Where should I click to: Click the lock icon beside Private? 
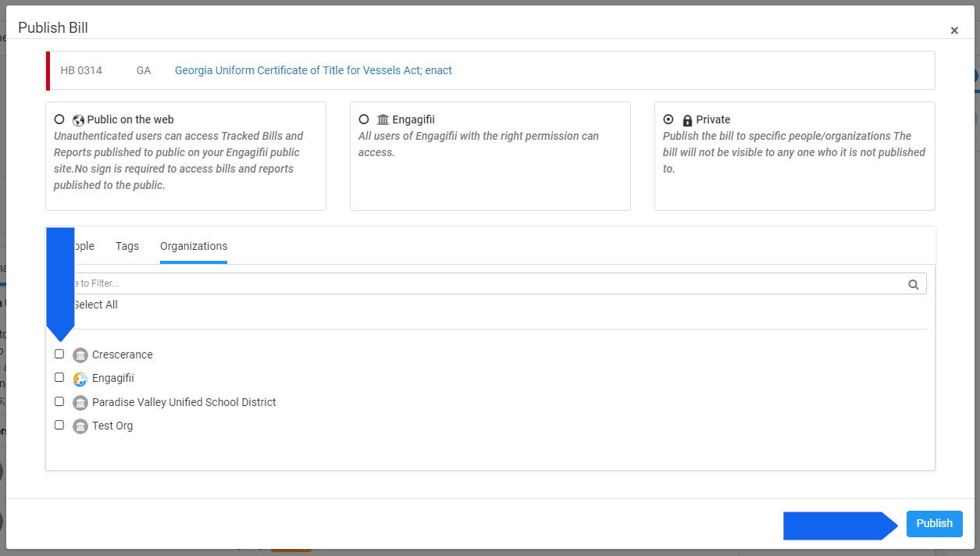687,121
